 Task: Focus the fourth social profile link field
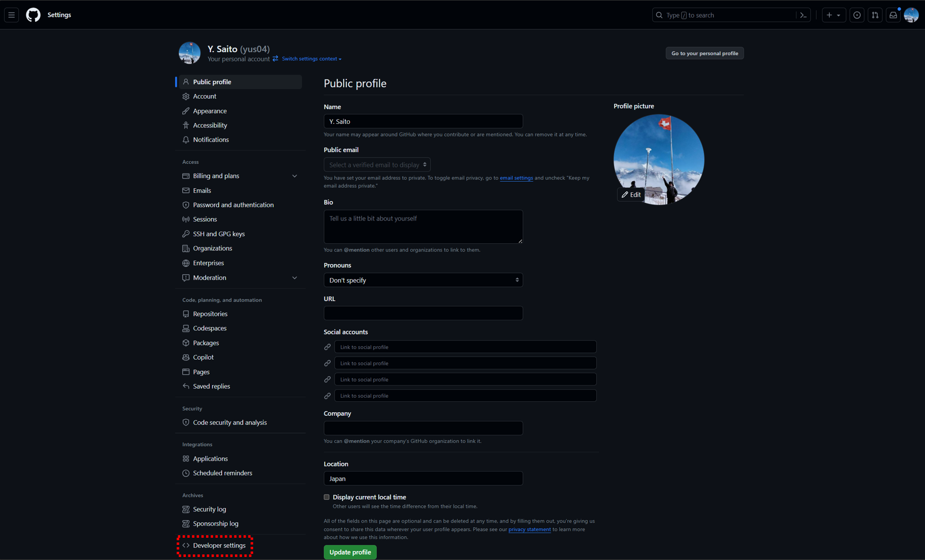pyautogui.click(x=465, y=396)
